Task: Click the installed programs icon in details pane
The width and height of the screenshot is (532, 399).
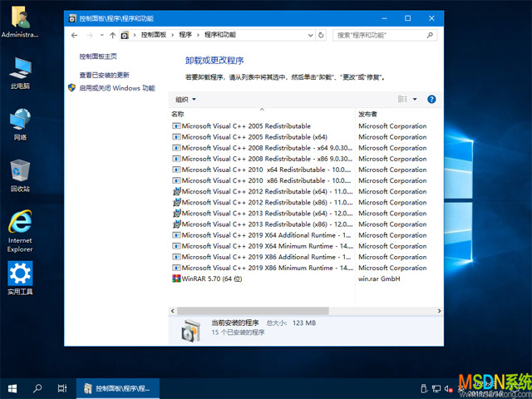Action: pos(190,330)
